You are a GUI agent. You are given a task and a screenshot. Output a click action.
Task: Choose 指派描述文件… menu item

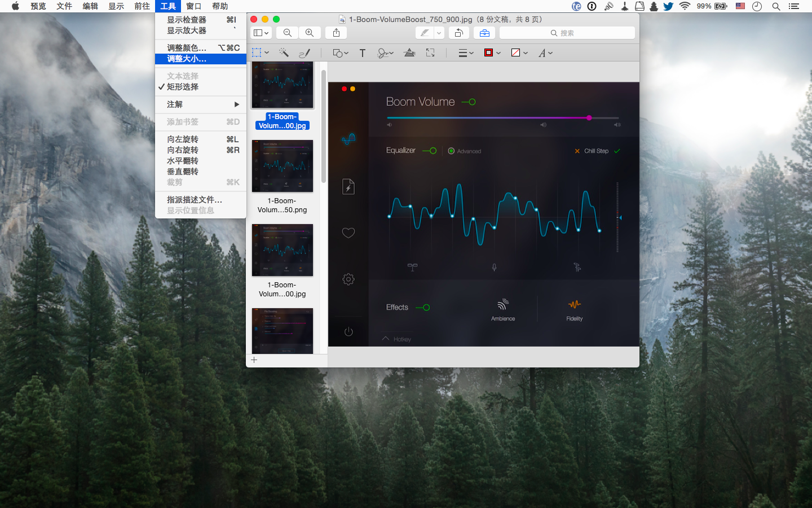point(201,200)
